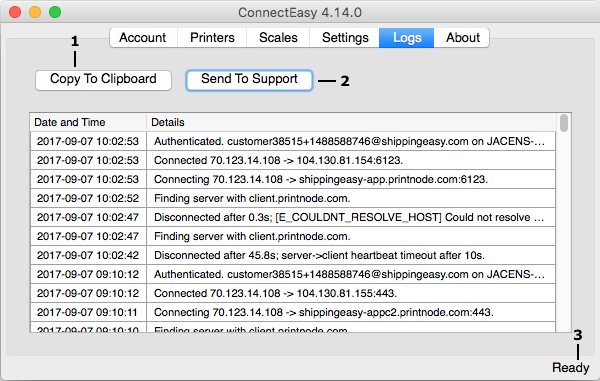This screenshot has width=600, height=381.
Task: Select the 10:02:53 Authenticated log details
Action: pos(351,142)
